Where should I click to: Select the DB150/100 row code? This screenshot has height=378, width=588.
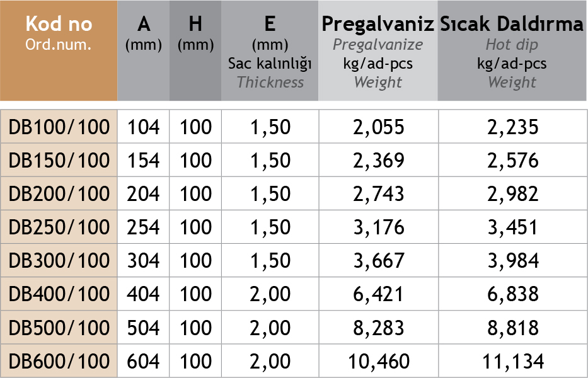pyautogui.click(x=59, y=161)
